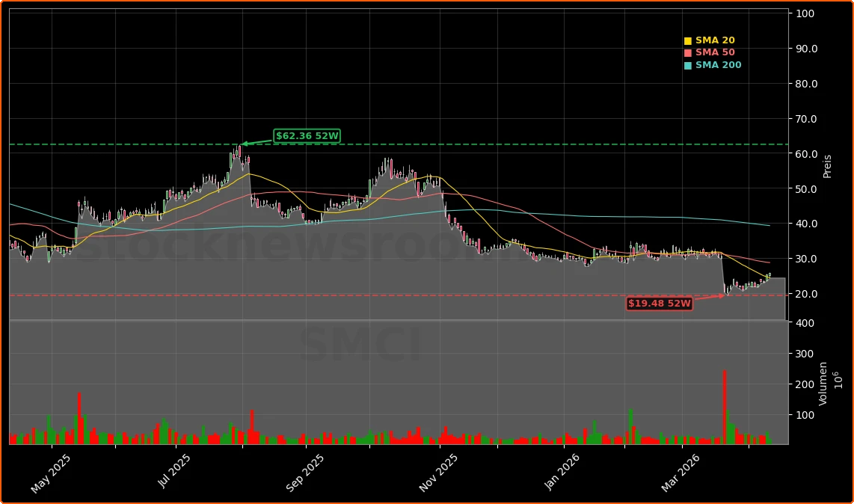This screenshot has width=854, height=504.
Task: Click the 100.0 price axis tick label
Action: (806, 13)
